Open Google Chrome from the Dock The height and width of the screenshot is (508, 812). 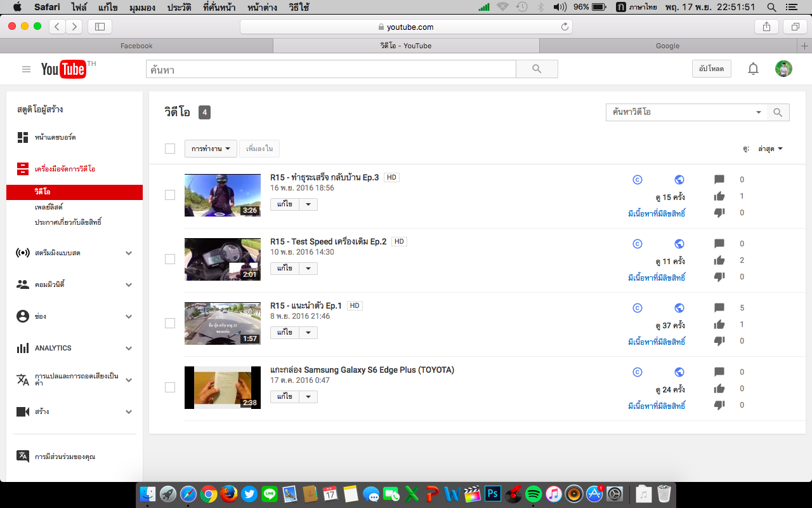click(x=209, y=493)
